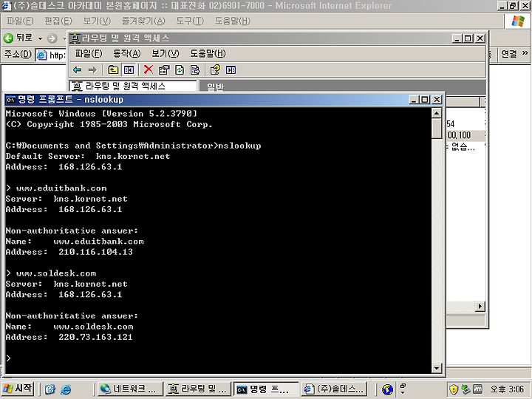Click command prompt window system icon
The width and height of the screenshot is (532, 399).
click(10, 100)
